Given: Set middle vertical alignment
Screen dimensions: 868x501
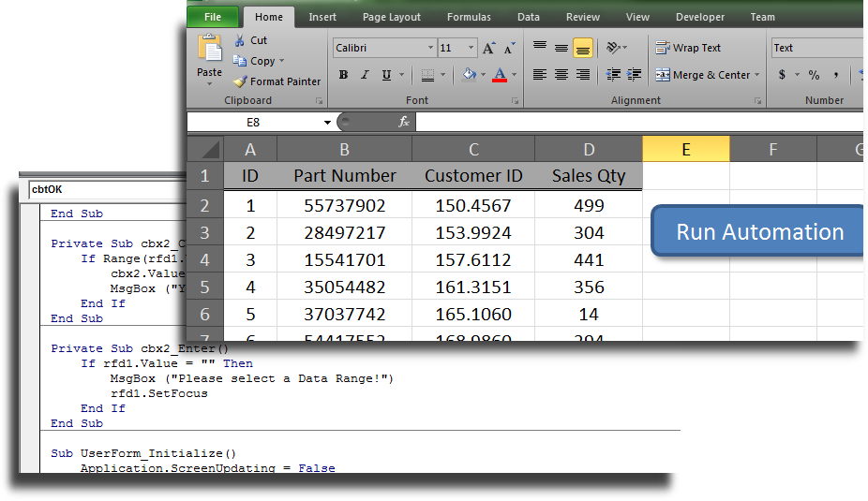Looking at the screenshot, I should 561,48.
